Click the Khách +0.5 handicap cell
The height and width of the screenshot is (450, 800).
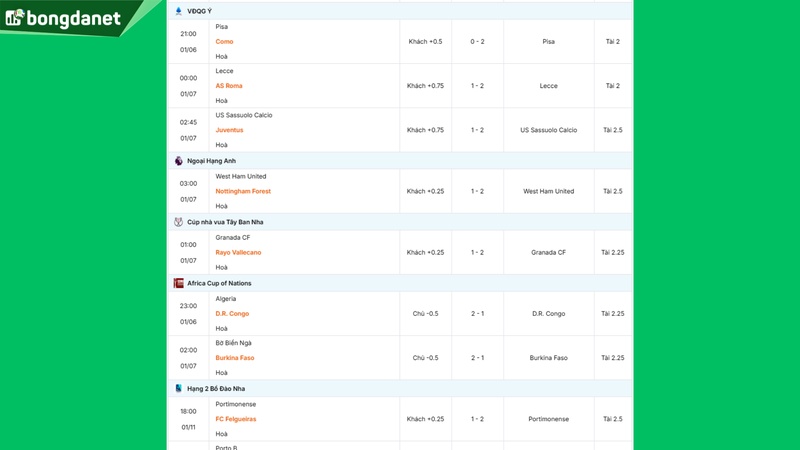coord(425,42)
